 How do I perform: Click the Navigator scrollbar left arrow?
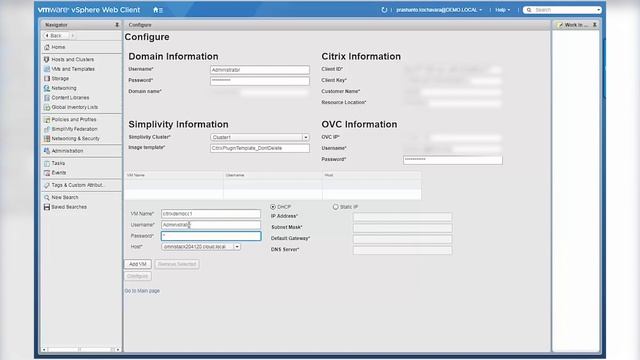44,350
